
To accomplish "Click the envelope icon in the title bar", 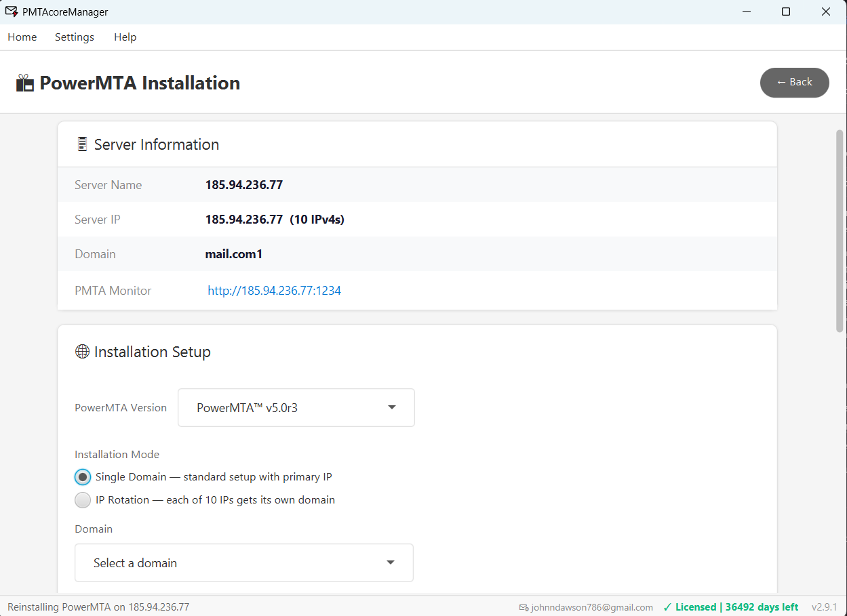I will (x=10, y=11).
